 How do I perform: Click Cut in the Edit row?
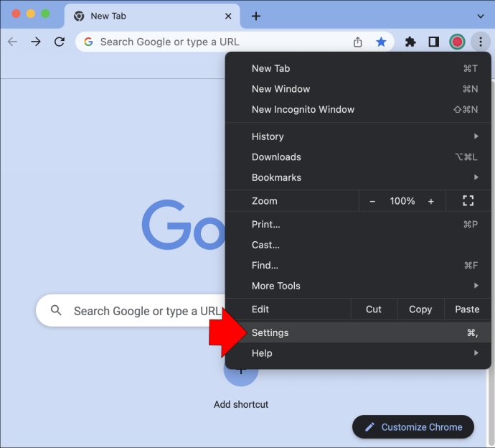click(x=374, y=309)
